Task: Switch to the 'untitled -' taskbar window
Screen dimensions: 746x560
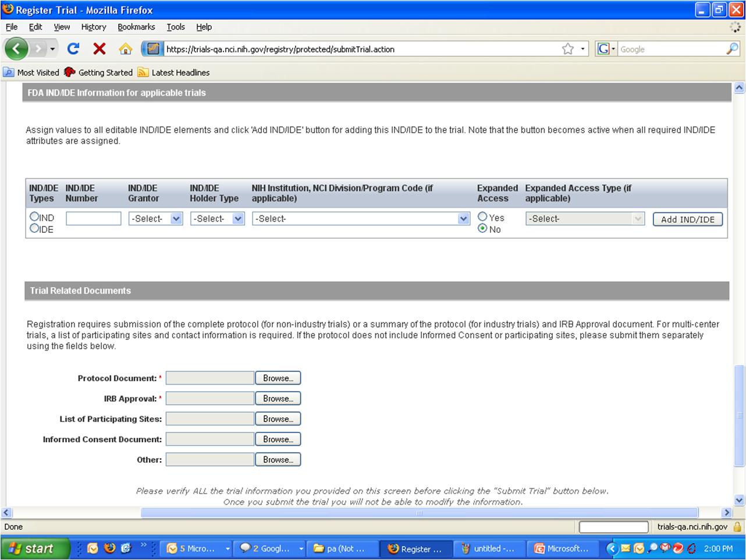Action: point(491,548)
